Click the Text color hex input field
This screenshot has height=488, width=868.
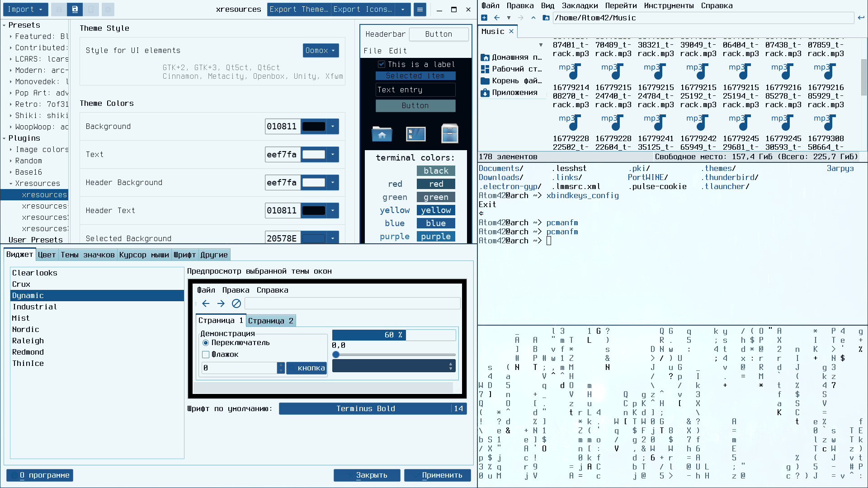[x=283, y=154]
